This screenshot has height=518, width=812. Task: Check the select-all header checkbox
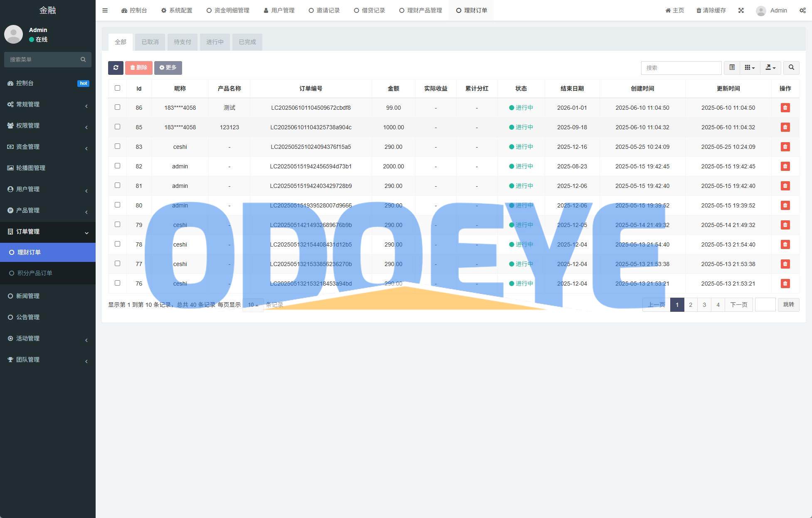pos(117,88)
